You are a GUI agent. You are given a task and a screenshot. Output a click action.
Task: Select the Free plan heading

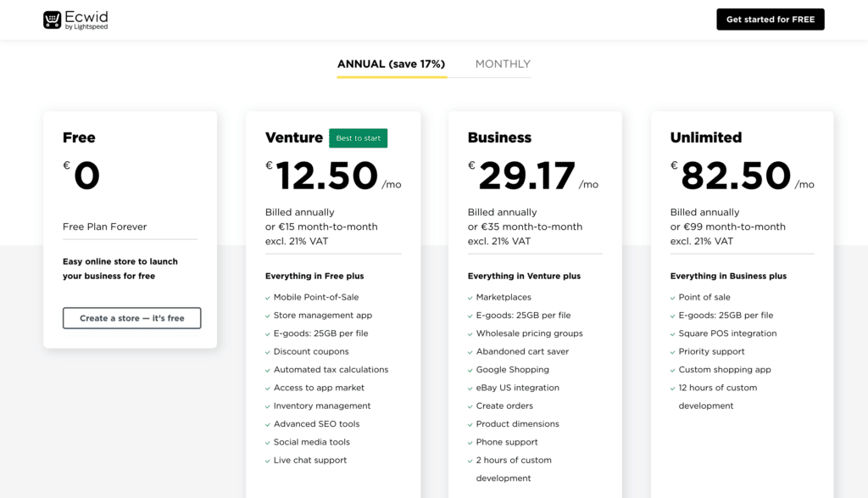click(x=79, y=137)
